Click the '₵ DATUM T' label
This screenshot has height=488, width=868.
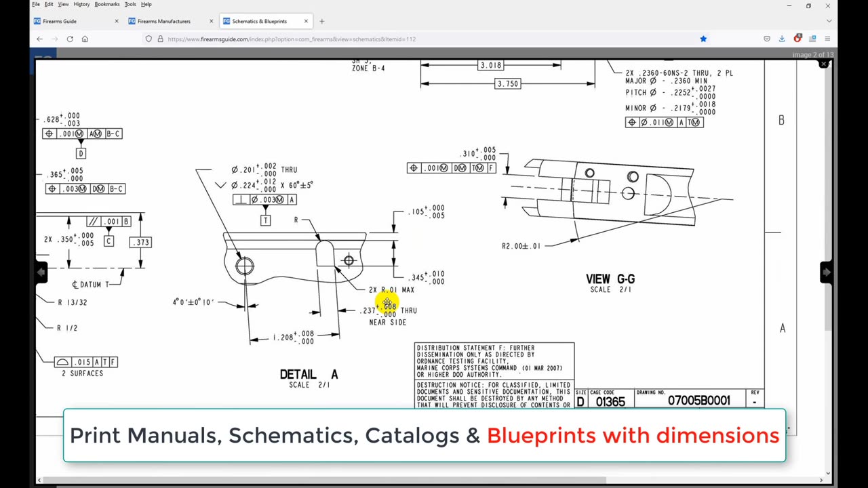click(x=91, y=285)
